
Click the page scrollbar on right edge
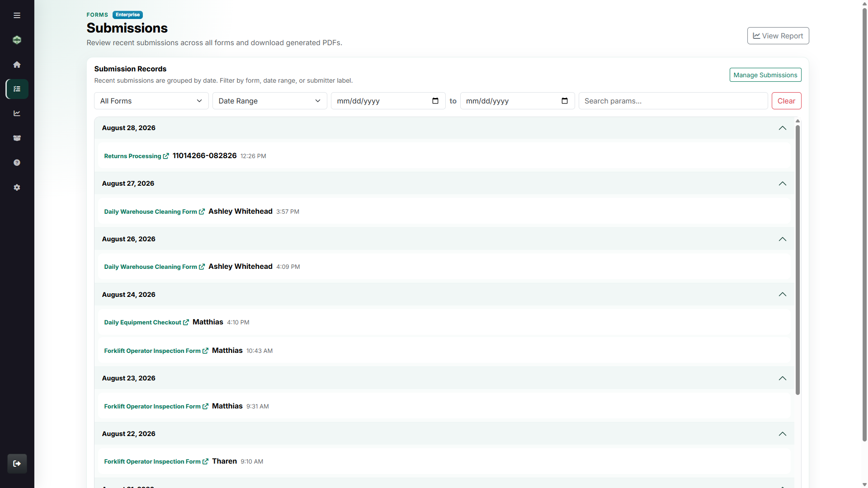864,224
